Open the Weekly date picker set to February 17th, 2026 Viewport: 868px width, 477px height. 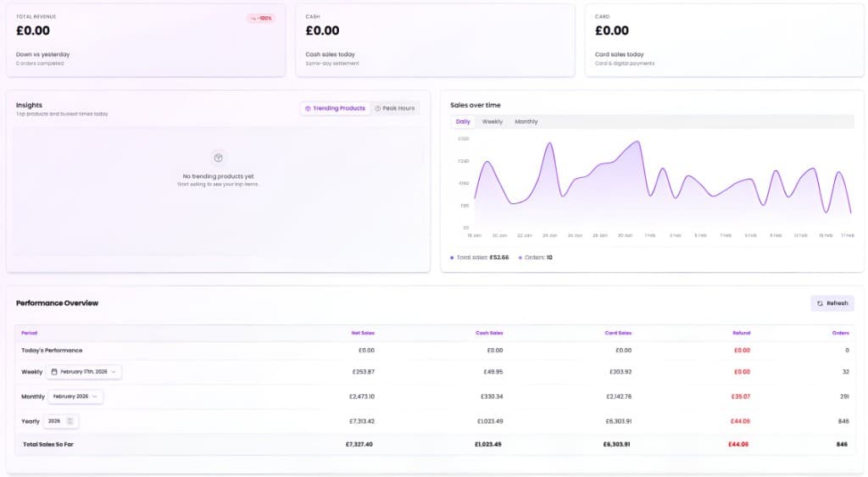click(x=84, y=372)
